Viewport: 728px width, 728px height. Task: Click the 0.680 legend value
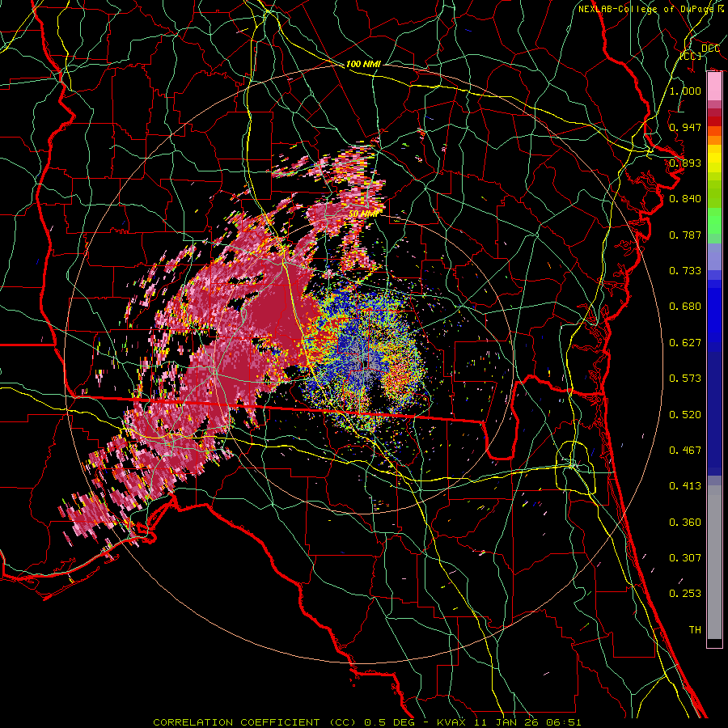point(685,307)
